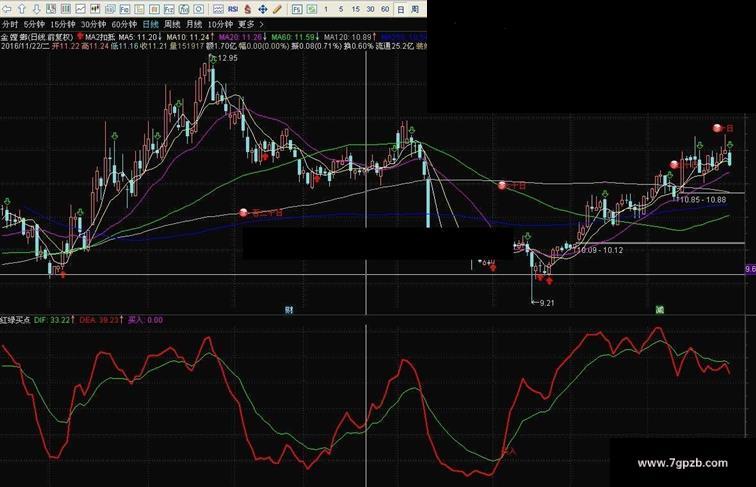Click the back arrow toolbar icon
The height and width of the screenshot is (487, 756).
tap(7, 9)
